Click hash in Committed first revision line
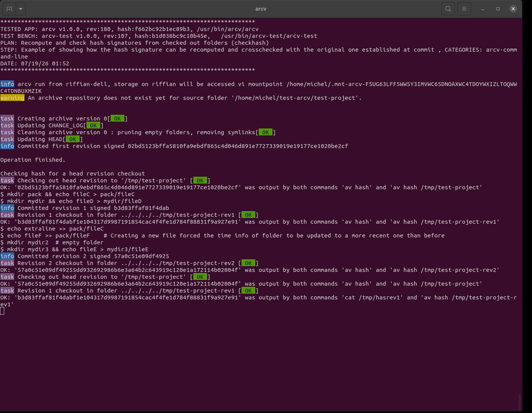The image size is (532, 413). click(x=238, y=146)
